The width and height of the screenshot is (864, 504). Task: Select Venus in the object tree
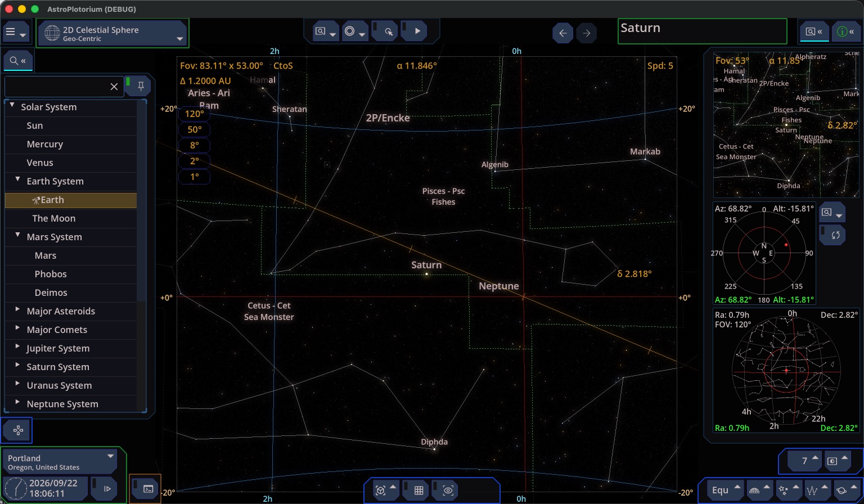tap(71, 163)
